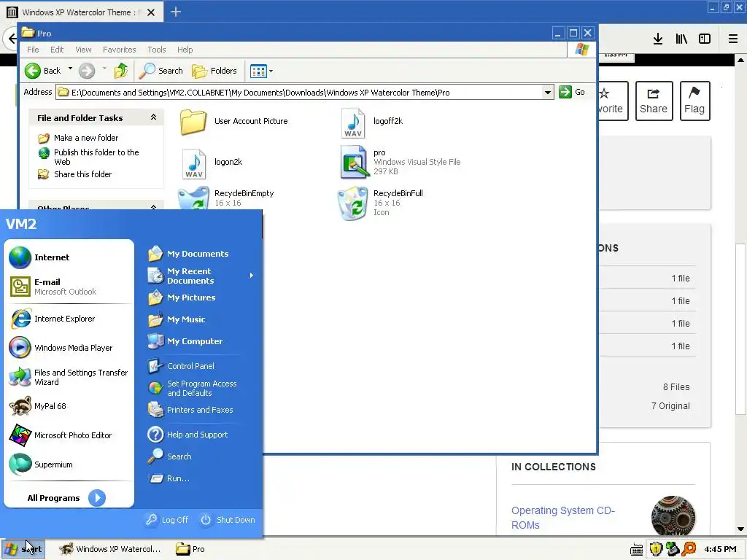Image resolution: width=747 pixels, height=560 pixels.
Task: Open the Back history dropdown arrow
Action: tap(71, 69)
